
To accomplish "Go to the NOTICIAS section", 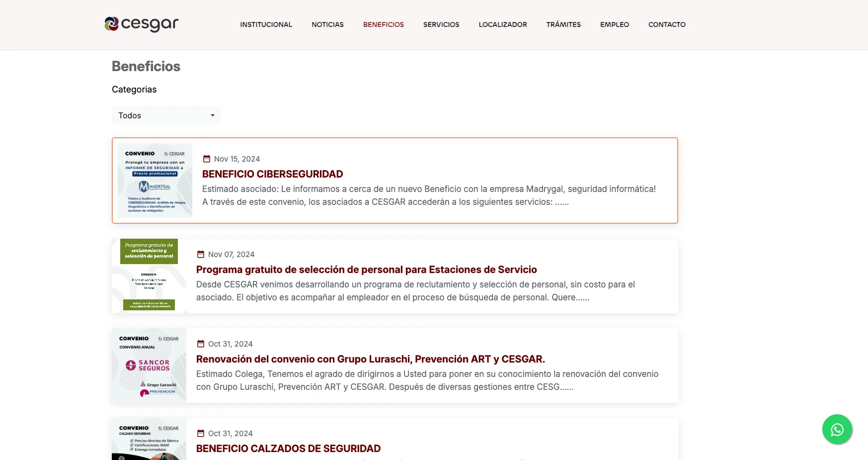I will click(328, 24).
